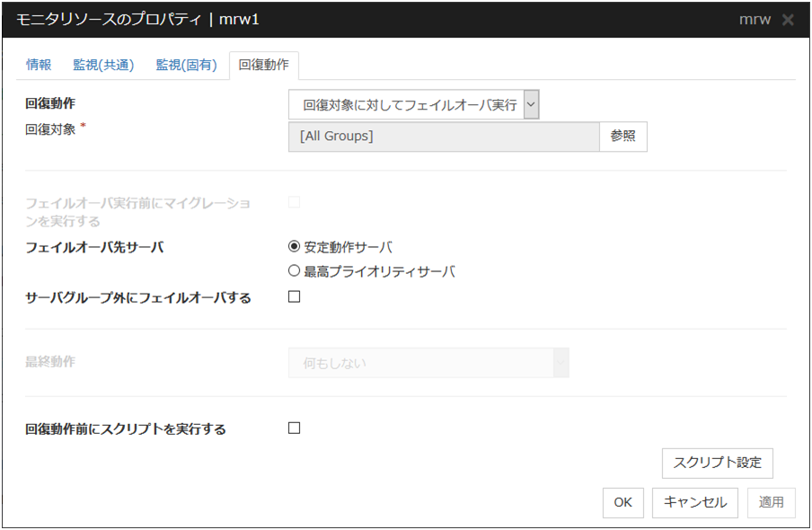Enable サーバグループ外にフェイルオーバする checkbox
The height and width of the screenshot is (530, 812).
(x=294, y=297)
